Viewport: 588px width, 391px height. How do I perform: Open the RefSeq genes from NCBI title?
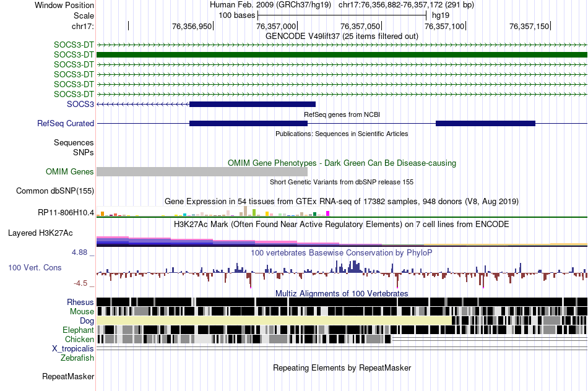pos(342,114)
